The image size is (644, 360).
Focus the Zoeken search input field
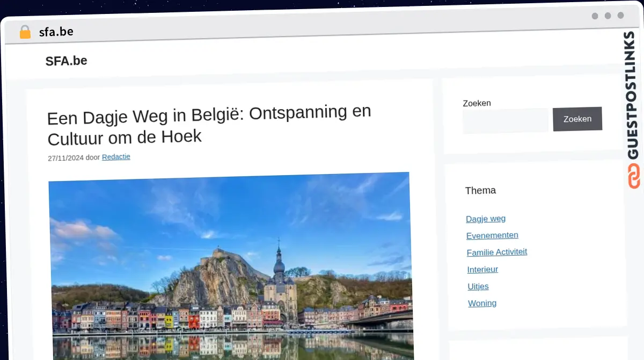pos(506,120)
